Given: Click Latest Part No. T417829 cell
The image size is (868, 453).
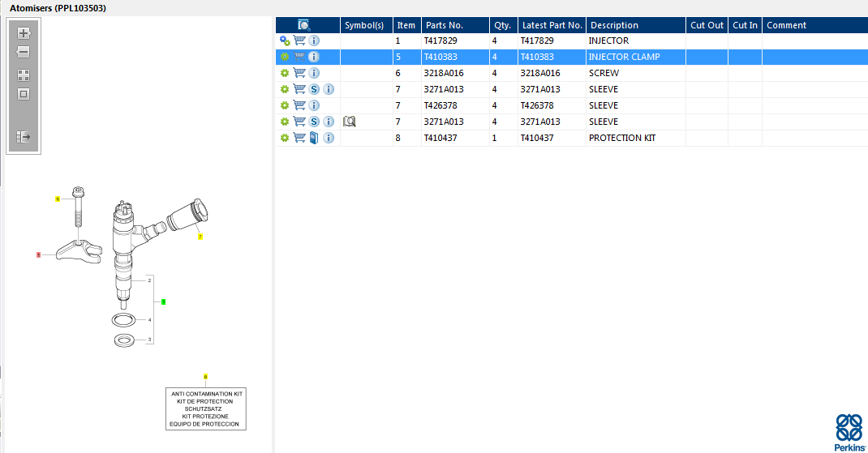Looking at the screenshot, I should click(x=537, y=41).
